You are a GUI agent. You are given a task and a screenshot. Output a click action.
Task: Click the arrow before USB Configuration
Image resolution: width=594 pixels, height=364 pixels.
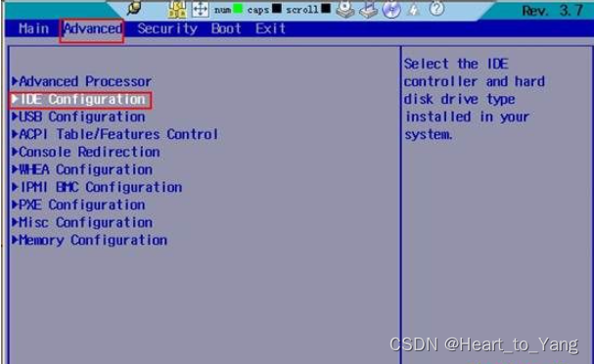coord(15,116)
